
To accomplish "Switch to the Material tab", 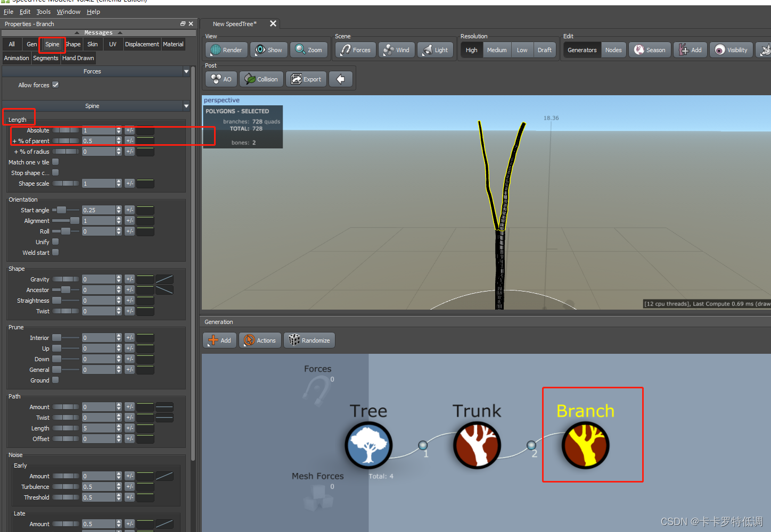I will 173,44.
